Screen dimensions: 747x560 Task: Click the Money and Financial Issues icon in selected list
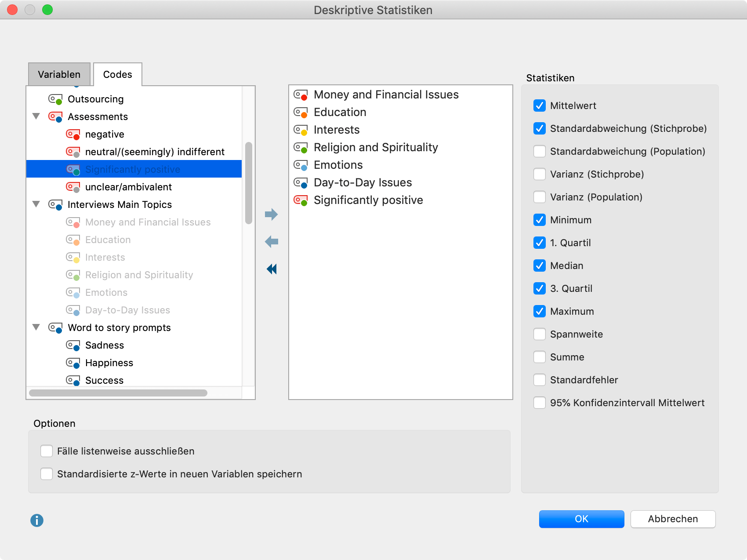[x=301, y=95]
